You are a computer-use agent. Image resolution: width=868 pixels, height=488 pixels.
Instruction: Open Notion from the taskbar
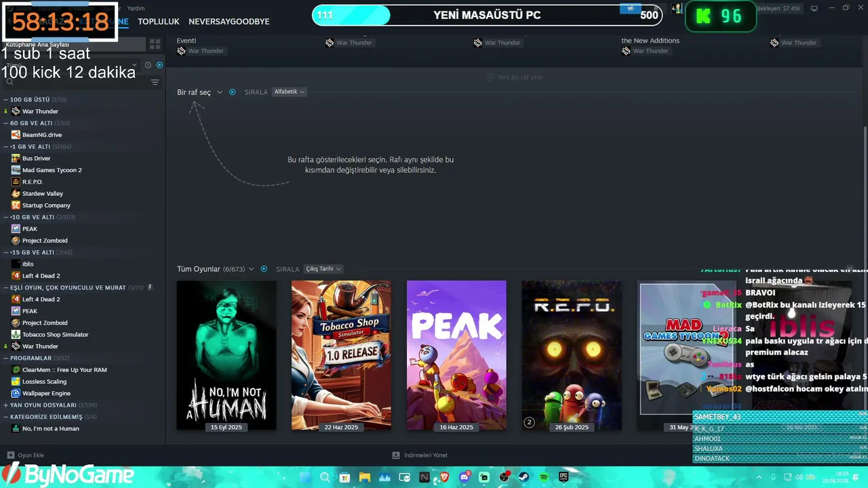pos(425,477)
